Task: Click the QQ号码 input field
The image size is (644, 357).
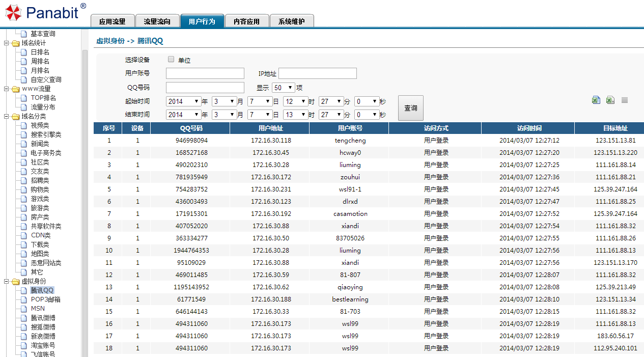Action: [205, 88]
